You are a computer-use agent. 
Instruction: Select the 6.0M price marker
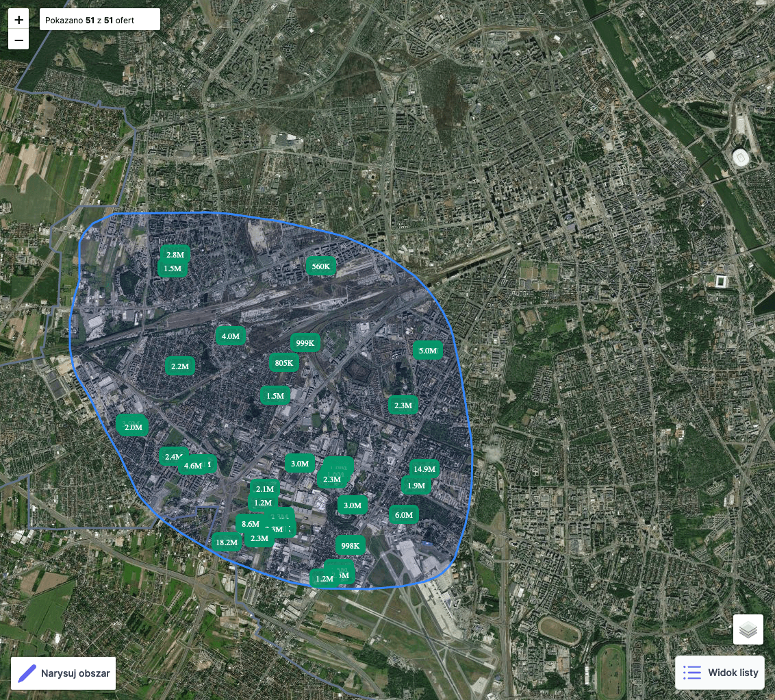click(403, 514)
